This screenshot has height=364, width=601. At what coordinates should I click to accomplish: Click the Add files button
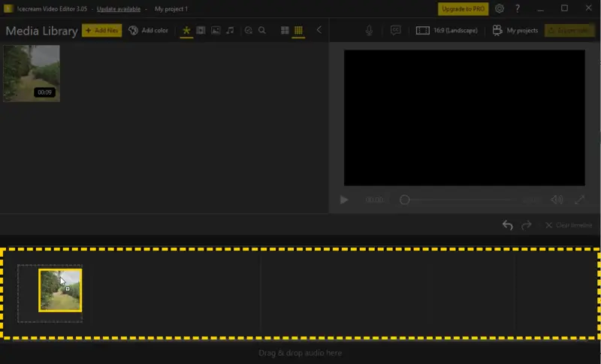[x=101, y=30]
